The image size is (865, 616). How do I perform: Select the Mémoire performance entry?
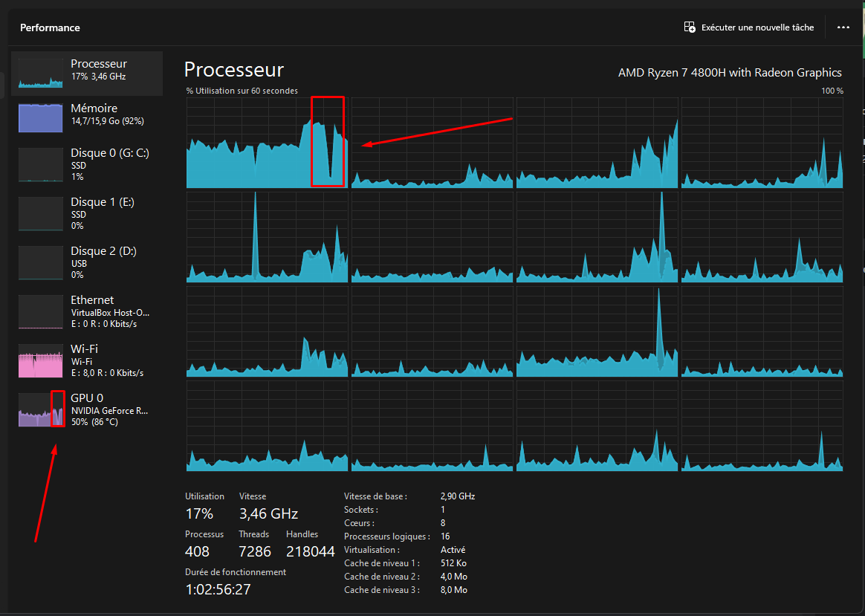coord(107,114)
